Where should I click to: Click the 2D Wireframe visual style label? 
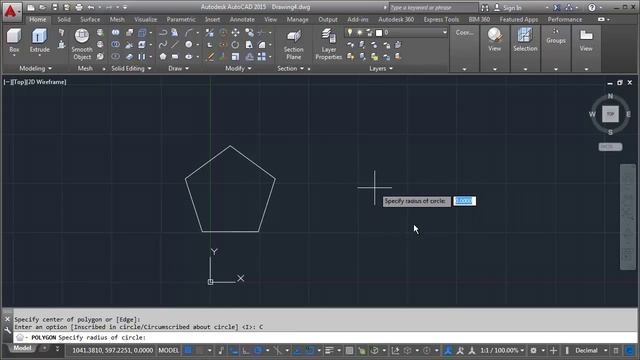point(46,82)
